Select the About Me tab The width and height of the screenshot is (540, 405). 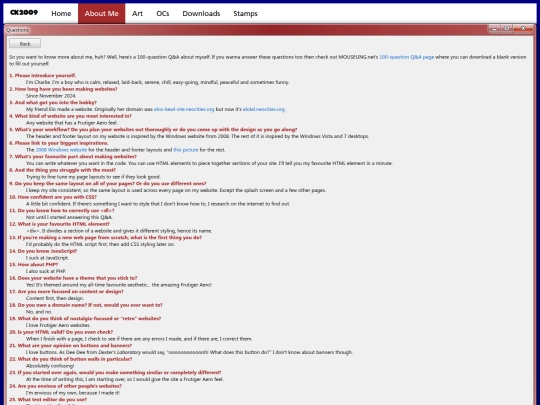click(x=102, y=13)
